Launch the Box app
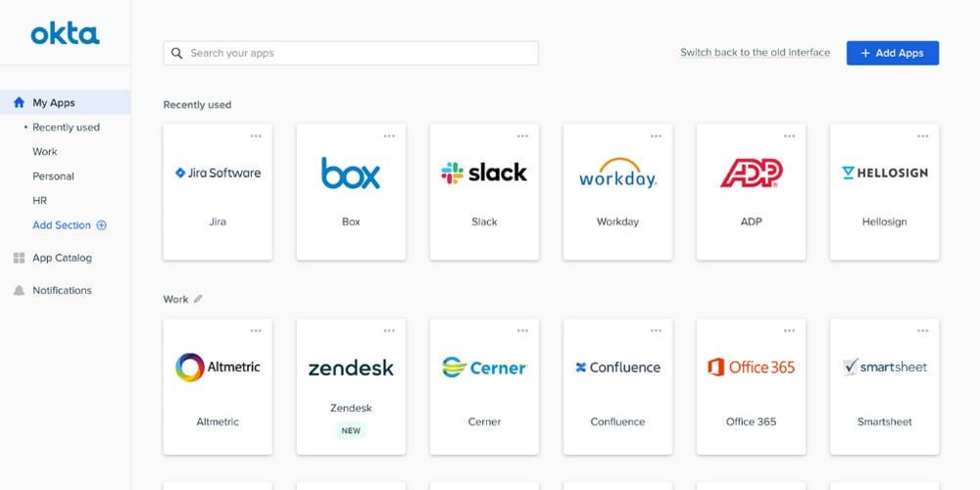Image resolution: width=980 pixels, height=490 pixels. [x=351, y=191]
